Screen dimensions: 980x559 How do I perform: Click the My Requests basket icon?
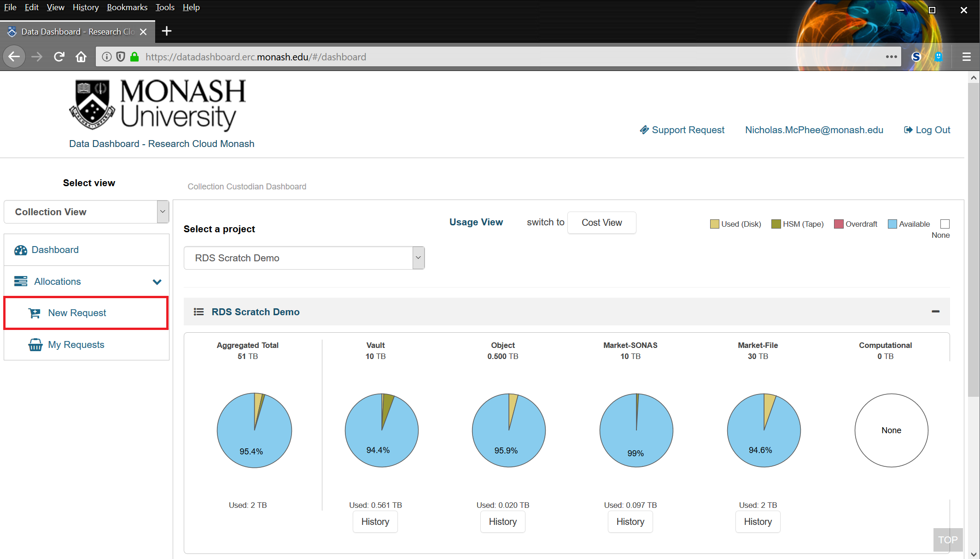pos(35,345)
